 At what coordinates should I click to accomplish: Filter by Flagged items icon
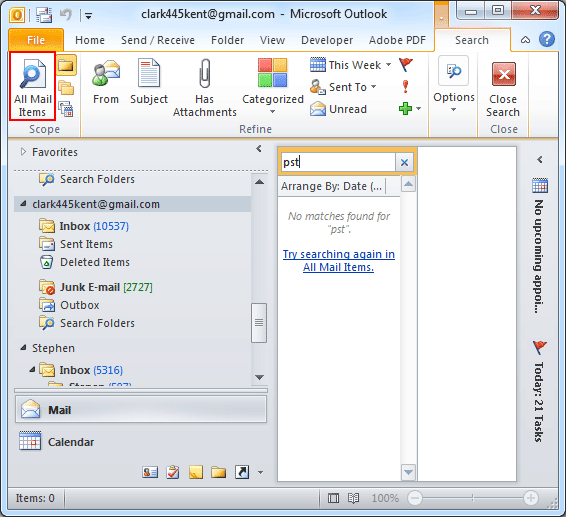[406, 65]
